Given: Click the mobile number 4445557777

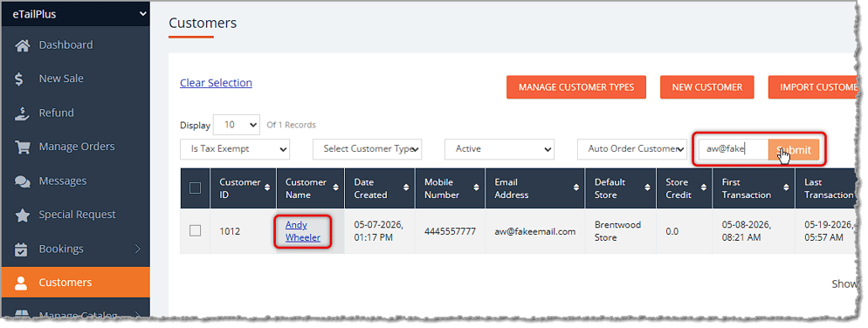Looking at the screenshot, I should point(450,231).
